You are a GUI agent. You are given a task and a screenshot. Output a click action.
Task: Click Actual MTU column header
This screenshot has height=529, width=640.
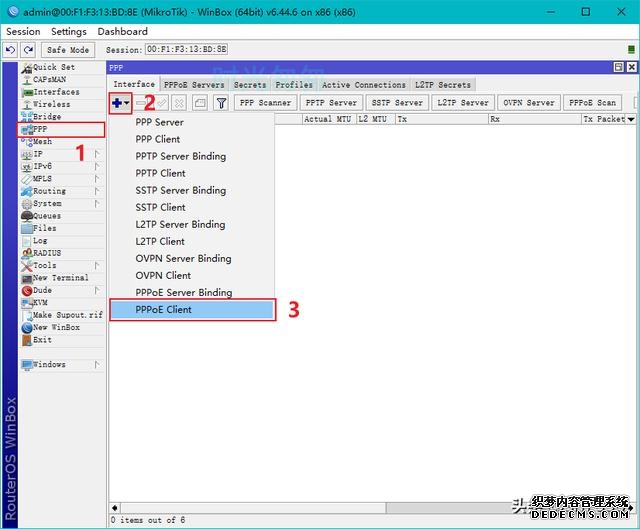[329, 119]
